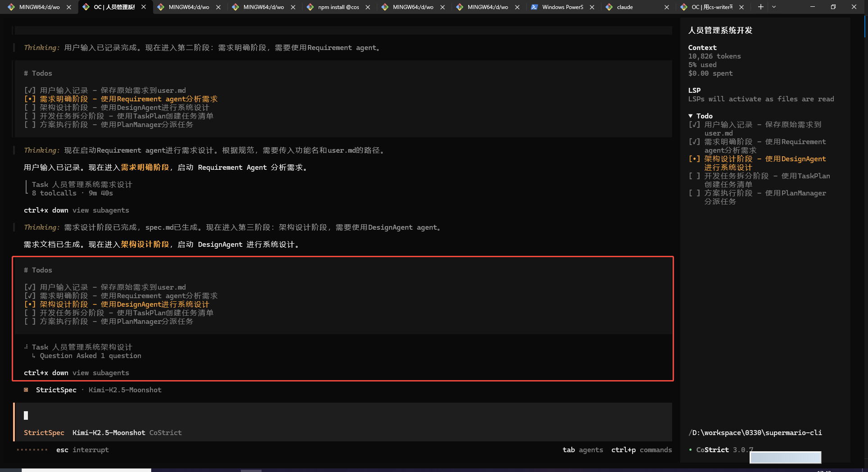
Task: Click the green CoStrict status dot
Action: point(691,450)
